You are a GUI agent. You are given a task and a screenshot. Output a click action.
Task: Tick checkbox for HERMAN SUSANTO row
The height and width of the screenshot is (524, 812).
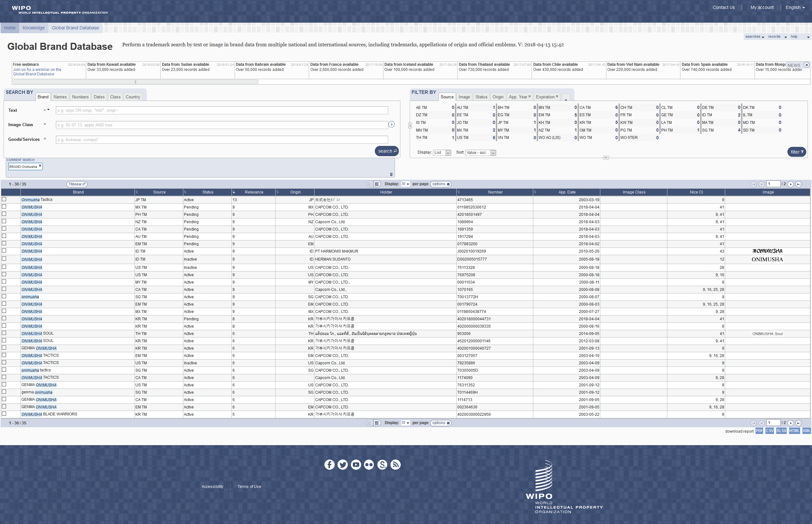coord(4,259)
